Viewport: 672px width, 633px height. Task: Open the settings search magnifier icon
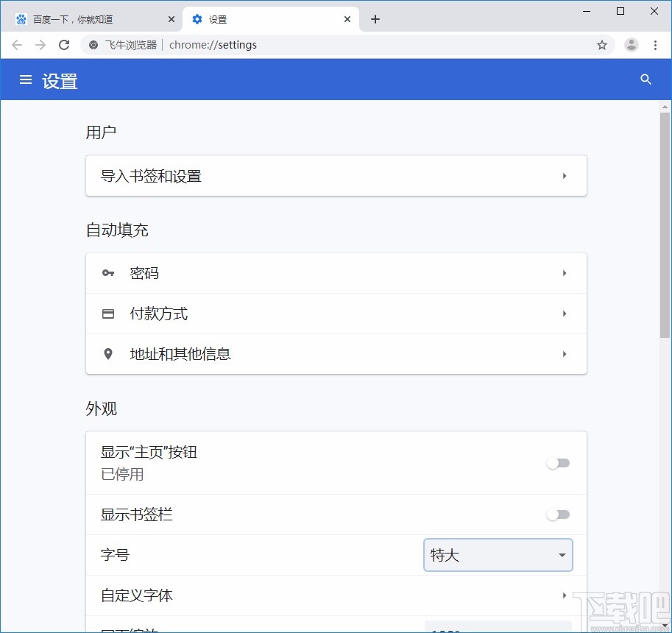pyautogui.click(x=646, y=79)
